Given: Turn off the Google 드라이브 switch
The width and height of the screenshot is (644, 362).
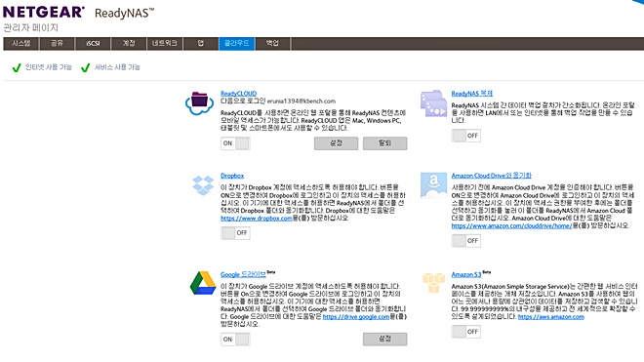Looking at the screenshot, I should [235, 340].
